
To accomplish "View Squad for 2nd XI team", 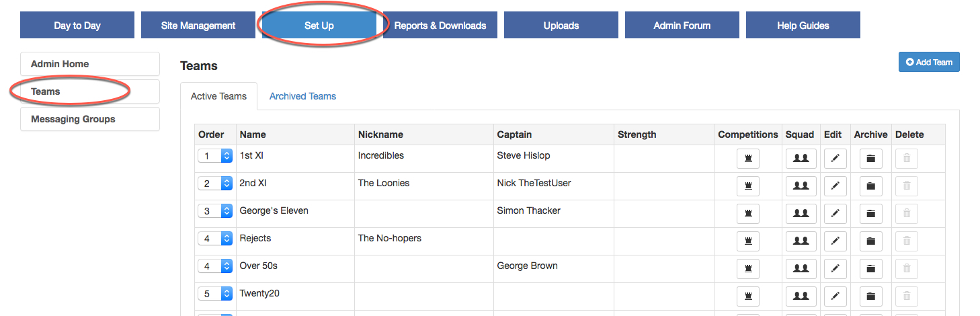I will (x=801, y=186).
